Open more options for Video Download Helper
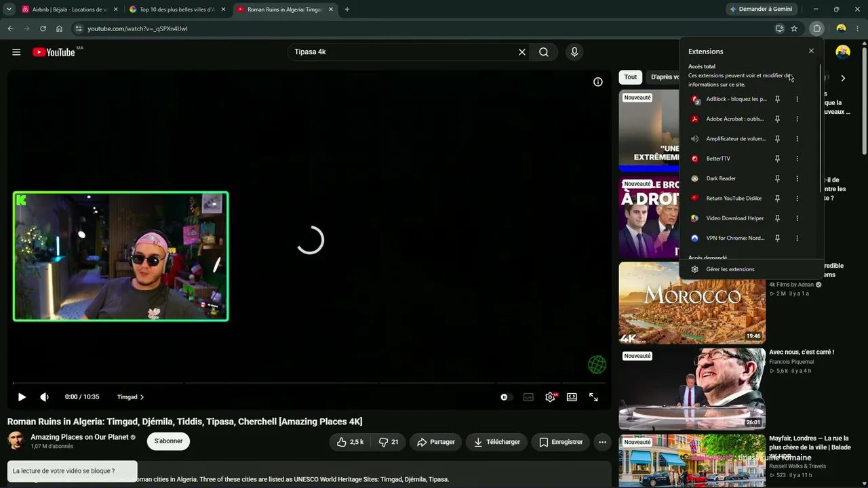The image size is (868, 488). (797, 218)
